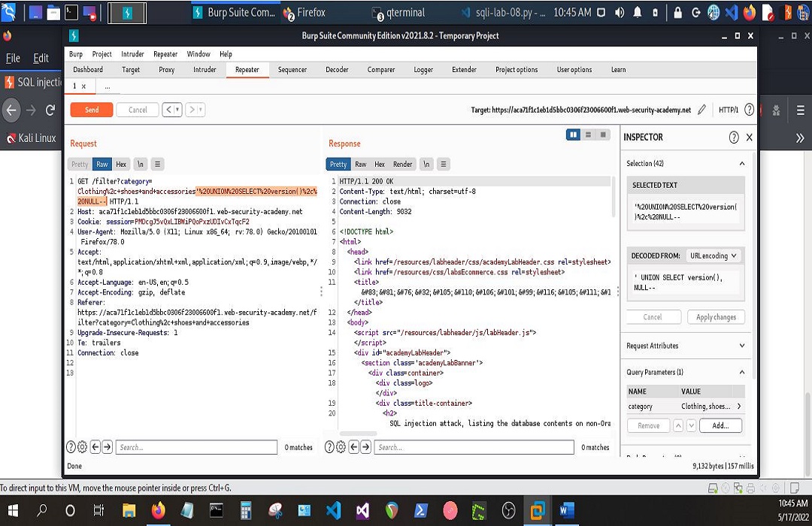Select side-by-side layout view
The width and height of the screenshot is (812, 526).
(573, 135)
